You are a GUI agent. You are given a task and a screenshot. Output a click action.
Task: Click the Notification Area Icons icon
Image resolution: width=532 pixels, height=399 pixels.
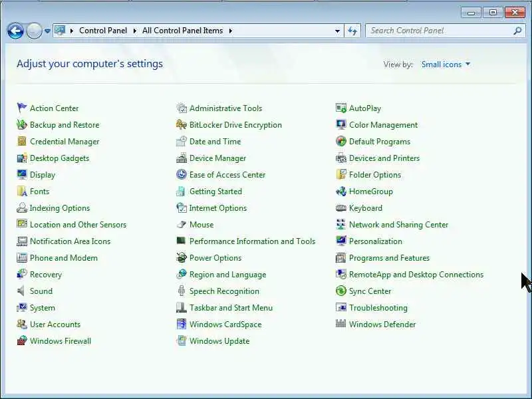click(22, 241)
